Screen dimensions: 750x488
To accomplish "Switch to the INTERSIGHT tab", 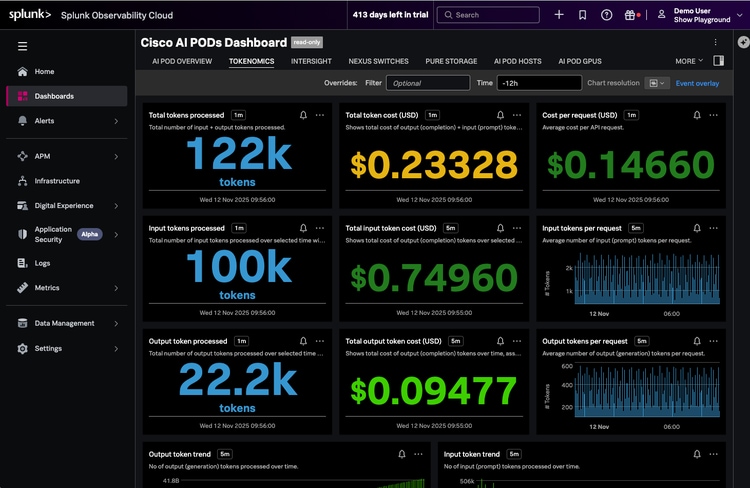I will pyautogui.click(x=311, y=61).
